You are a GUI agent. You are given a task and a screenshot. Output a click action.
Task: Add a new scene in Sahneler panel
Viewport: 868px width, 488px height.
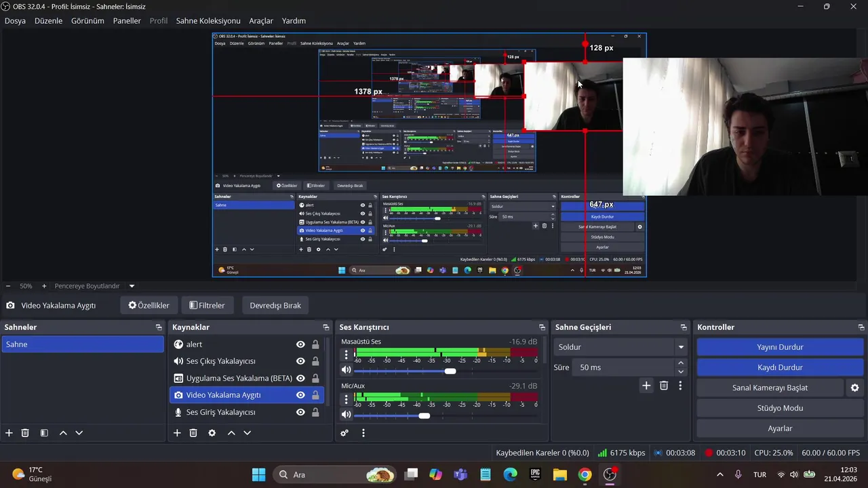point(9,432)
